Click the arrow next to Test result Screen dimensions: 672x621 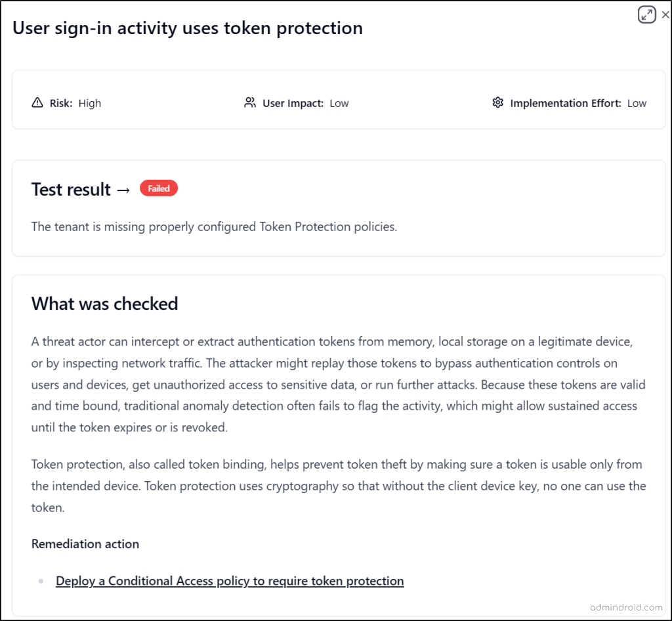[x=125, y=190]
